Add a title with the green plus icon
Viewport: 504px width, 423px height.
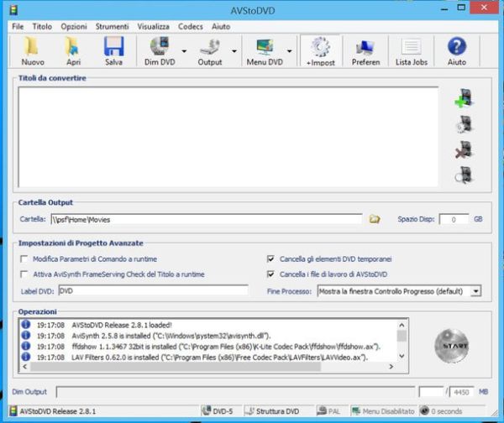461,100
